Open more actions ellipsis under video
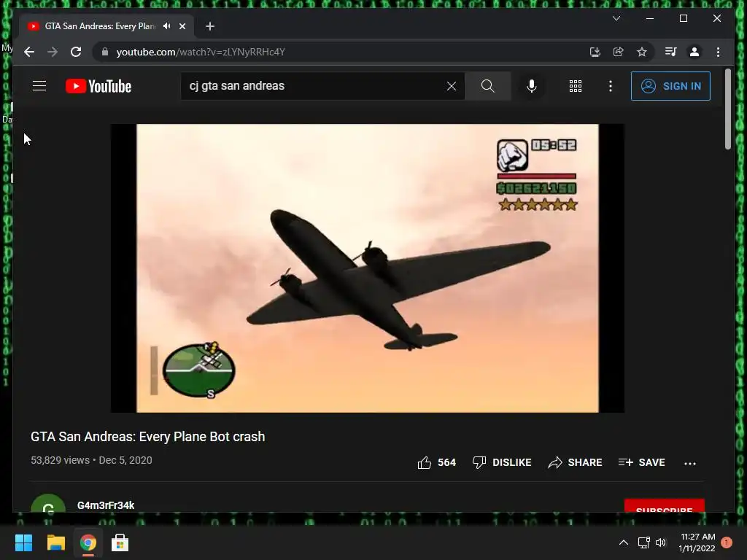The width and height of the screenshot is (747, 560). coord(690,463)
